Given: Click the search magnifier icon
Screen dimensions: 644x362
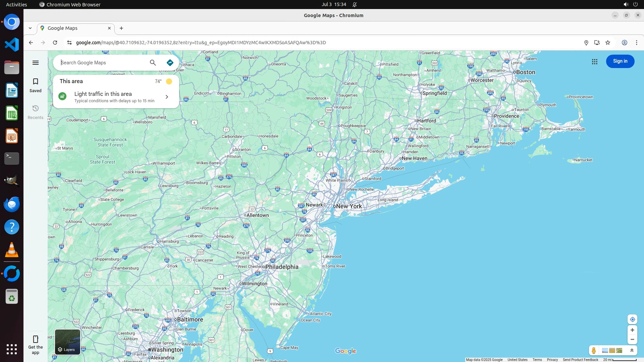Looking at the screenshot, I should click(x=153, y=63).
